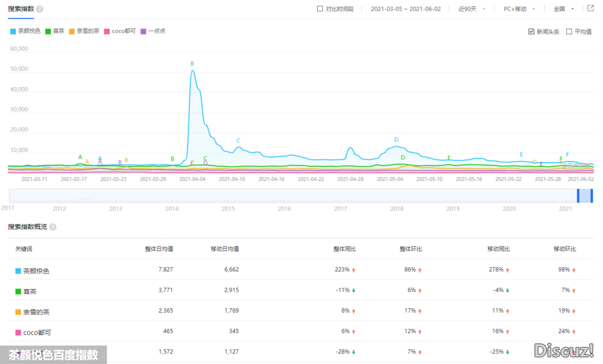Click coco都可 keyword in the overview table

[x=37, y=333]
